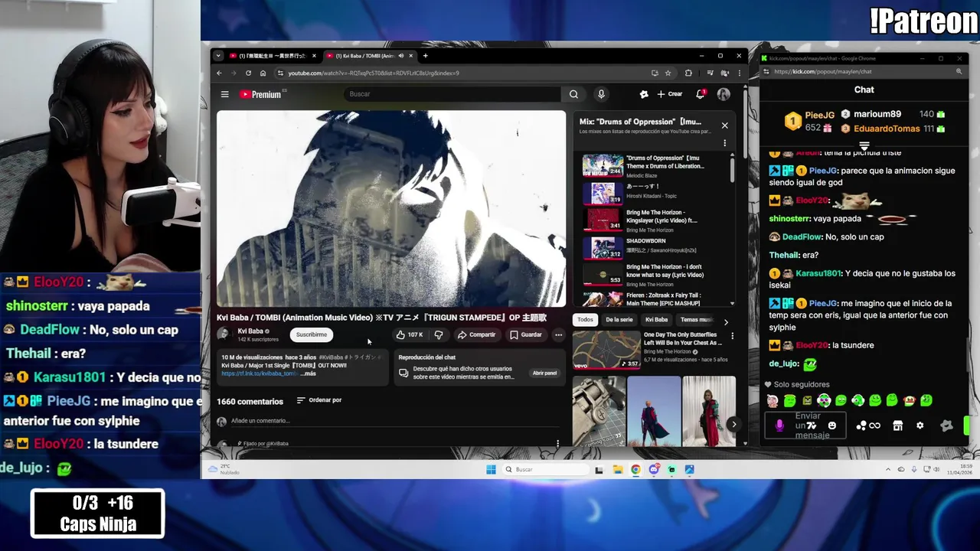The width and height of the screenshot is (980, 551).
Task: Open the tab search dropdown arrow
Action: pos(218,56)
